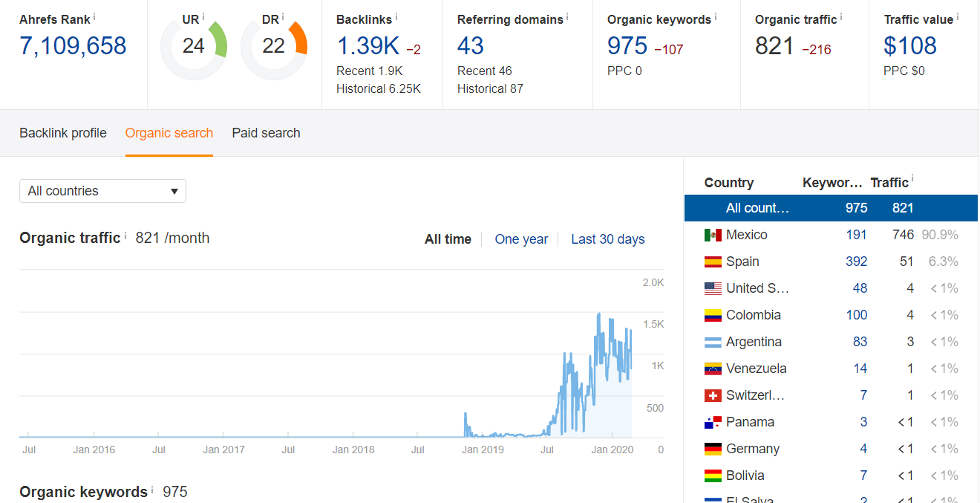
Task: Show Last 30 days chart range
Action: click(x=608, y=239)
